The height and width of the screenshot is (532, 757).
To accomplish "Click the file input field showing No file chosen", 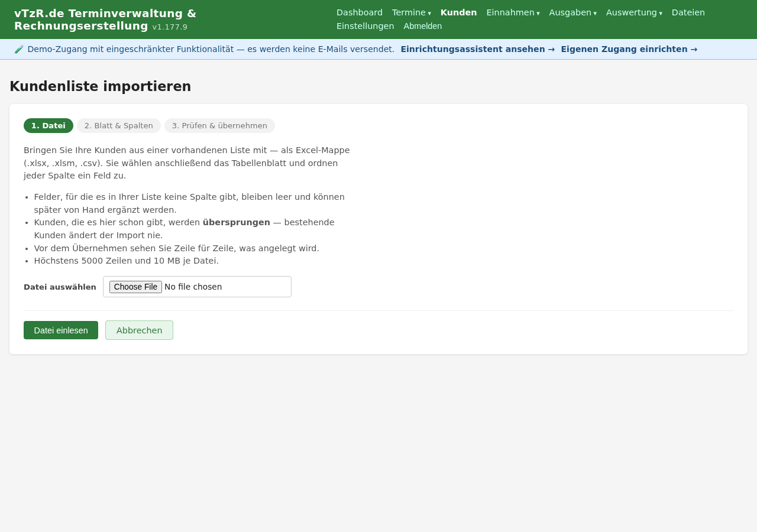I will [x=197, y=287].
